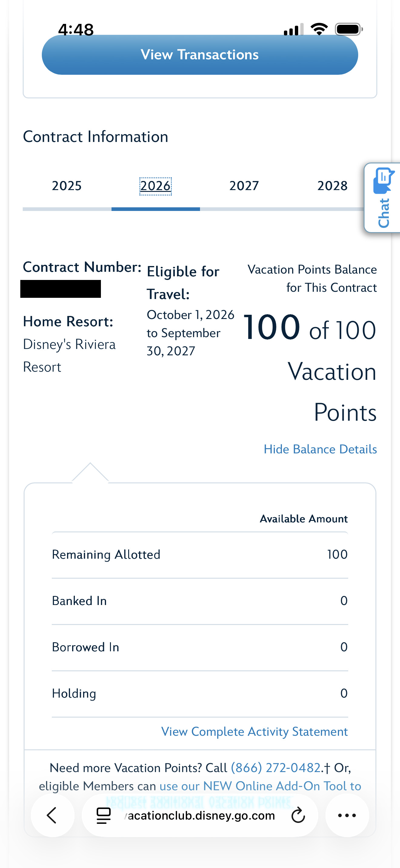Select the 2026 year tab
This screenshot has width=400, height=868.
click(x=155, y=186)
